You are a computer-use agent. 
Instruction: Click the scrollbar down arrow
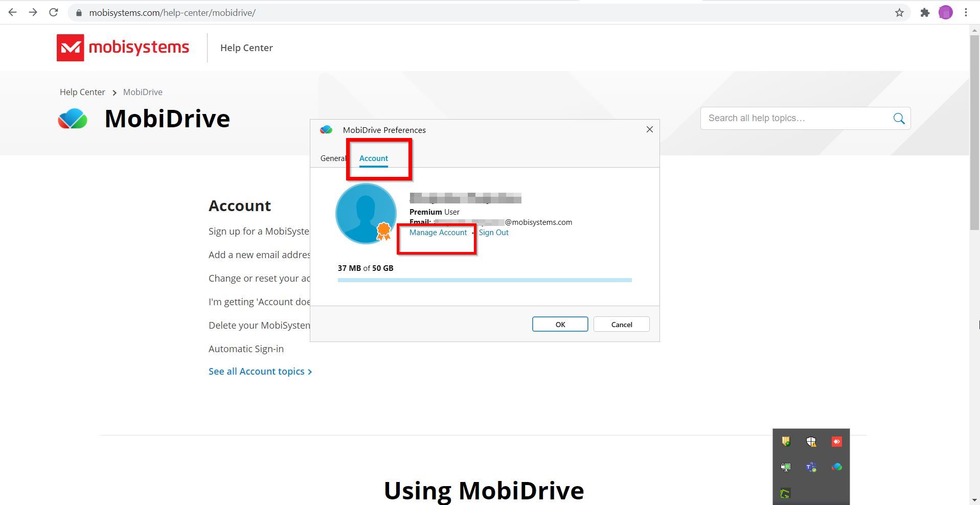coord(974,500)
